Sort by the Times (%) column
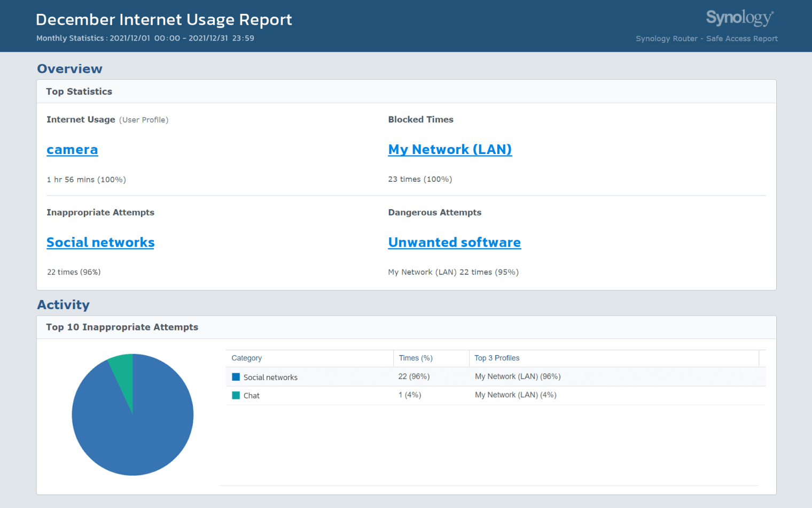The width and height of the screenshot is (812, 508). 416,358
